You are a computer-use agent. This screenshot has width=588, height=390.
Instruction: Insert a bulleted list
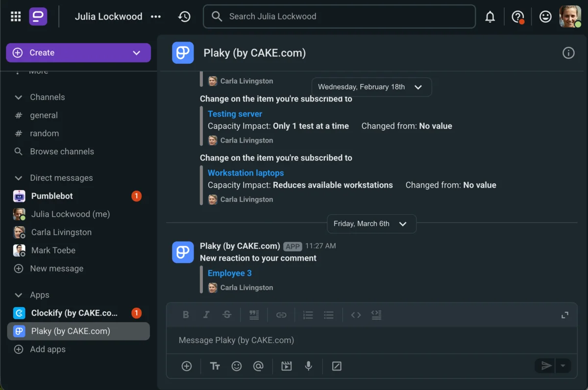coord(329,315)
